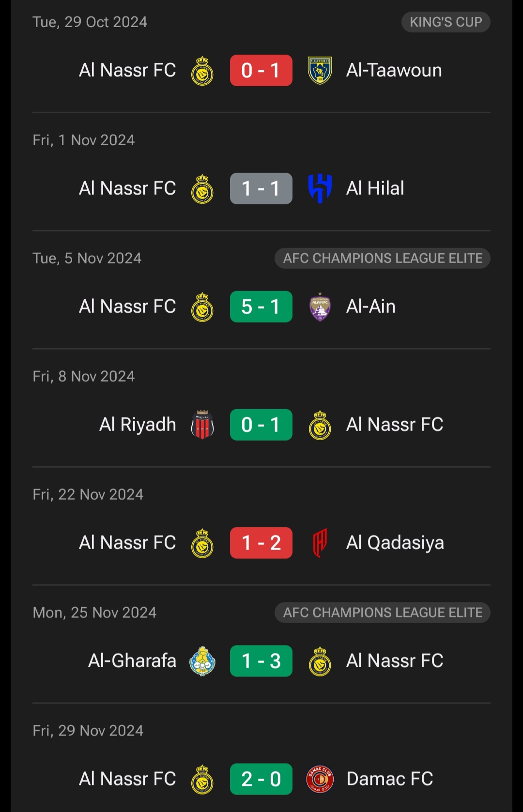This screenshot has height=812, width=523.
Task: Select the Al Qadasiya team name
Action: (395, 543)
